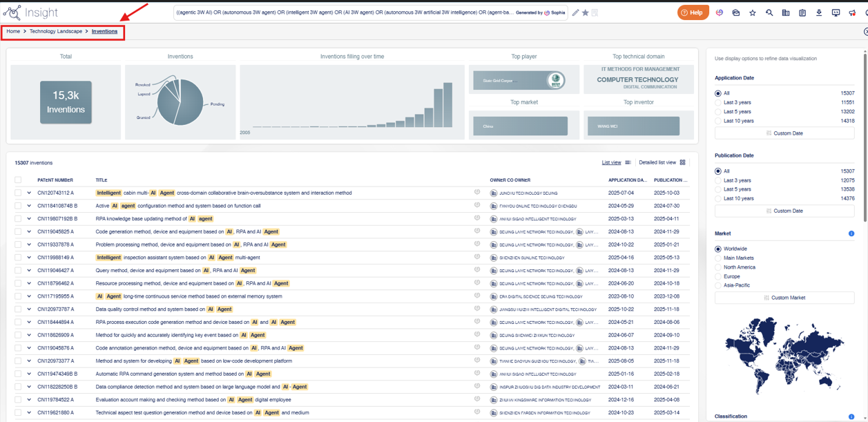Viewport: 868px width, 422px height.
Task: Click owner building icon for Shenzhen Sunline Technology
Action: (x=494, y=258)
